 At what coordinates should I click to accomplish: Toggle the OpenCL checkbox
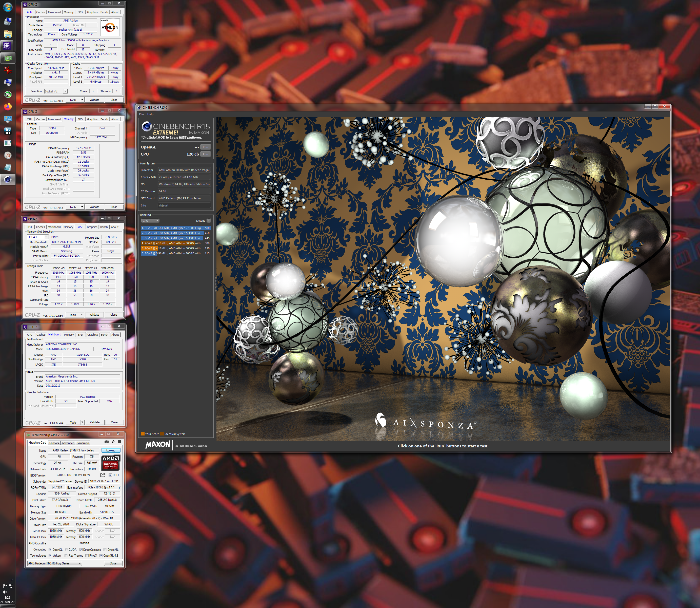[50, 550]
